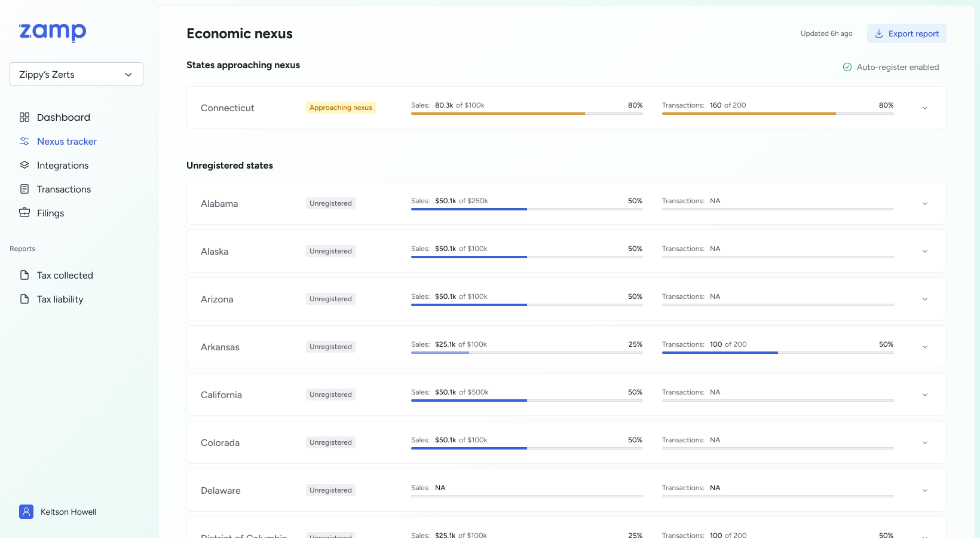Expand the Connecticut row chevron
The height and width of the screenshot is (538, 980).
click(x=925, y=108)
